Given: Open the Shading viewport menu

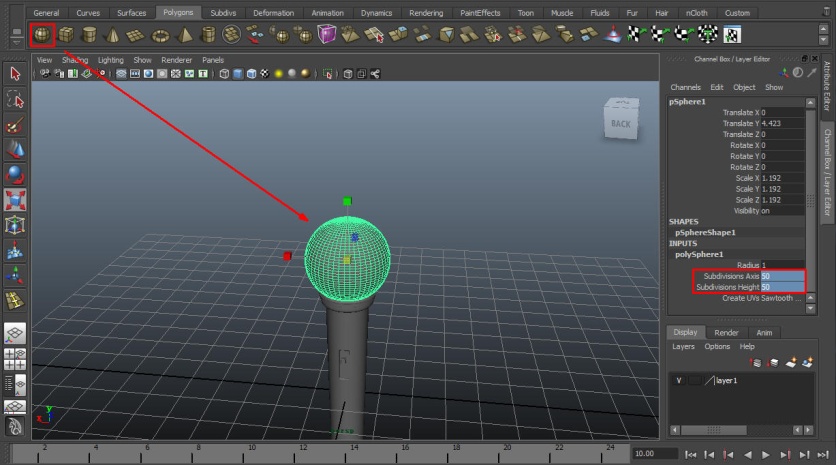Looking at the screenshot, I should coord(75,60).
